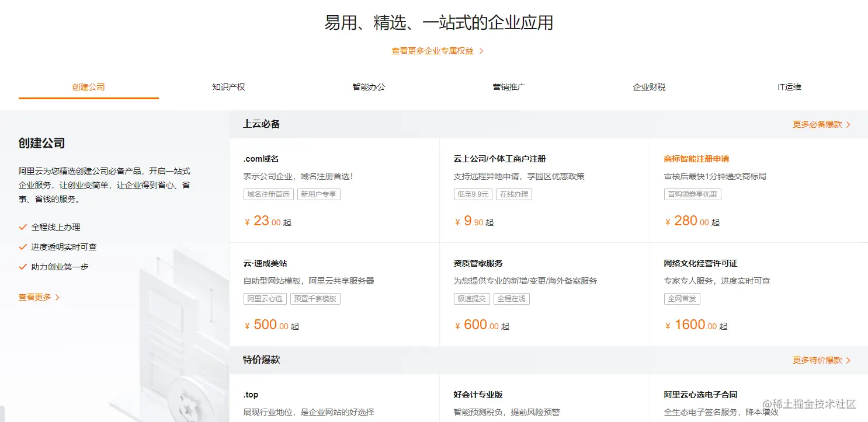Switch to the 知识产权 tab
The width and height of the screenshot is (868, 422).
(229, 87)
